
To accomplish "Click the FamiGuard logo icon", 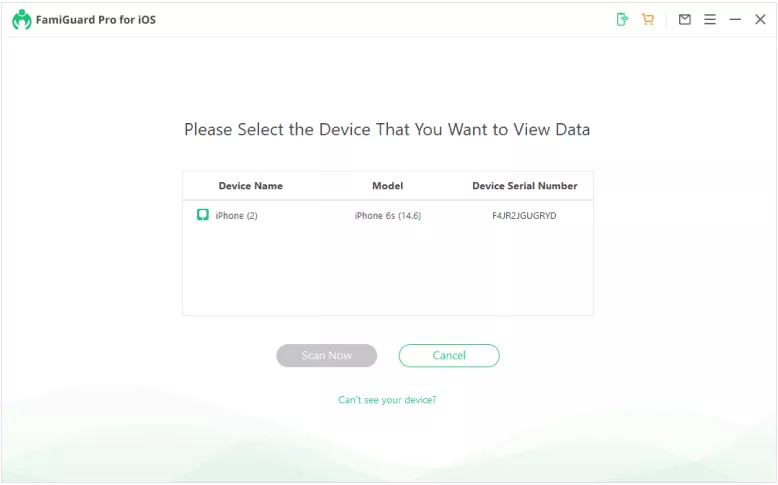I will click(21, 19).
